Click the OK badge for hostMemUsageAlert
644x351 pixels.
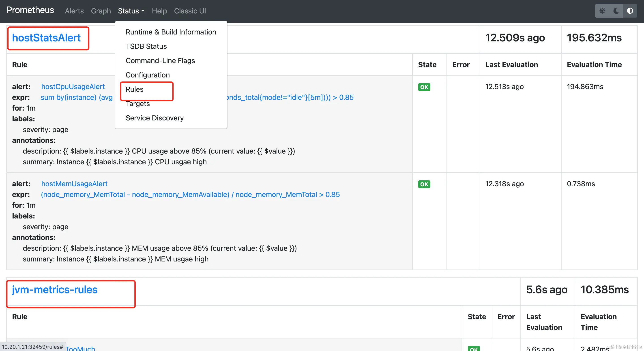pyautogui.click(x=424, y=184)
